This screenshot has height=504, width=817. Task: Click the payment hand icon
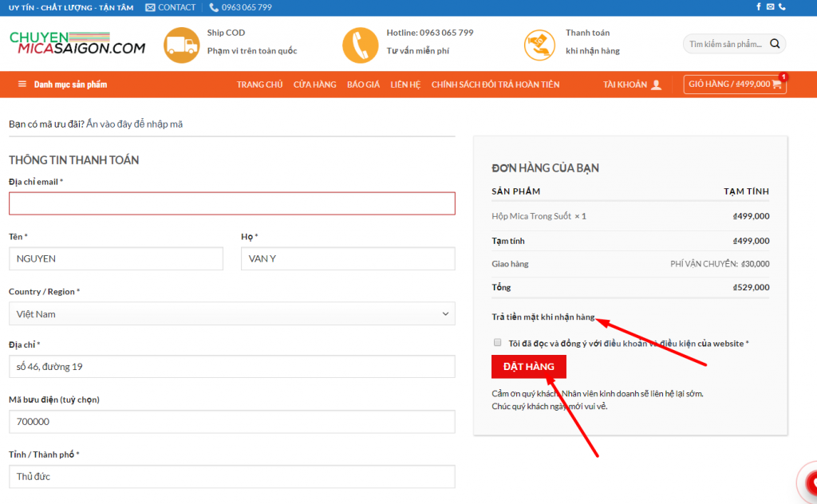539,45
